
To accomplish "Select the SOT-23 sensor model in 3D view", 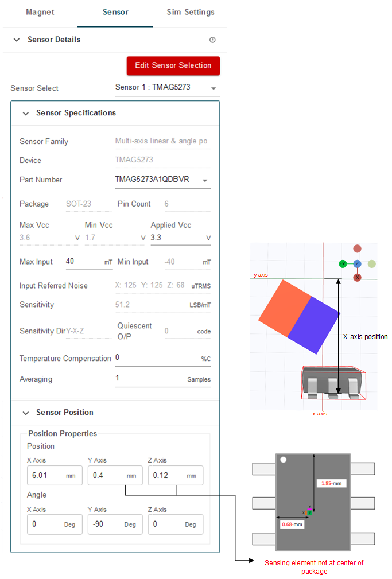I will (331, 382).
